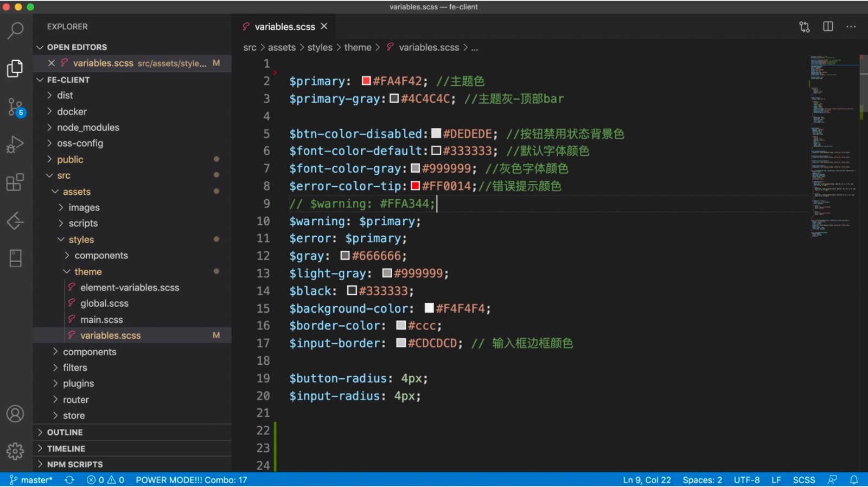Open the fifth activity bar panel icon
868x487 pixels.
coord(15,258)
